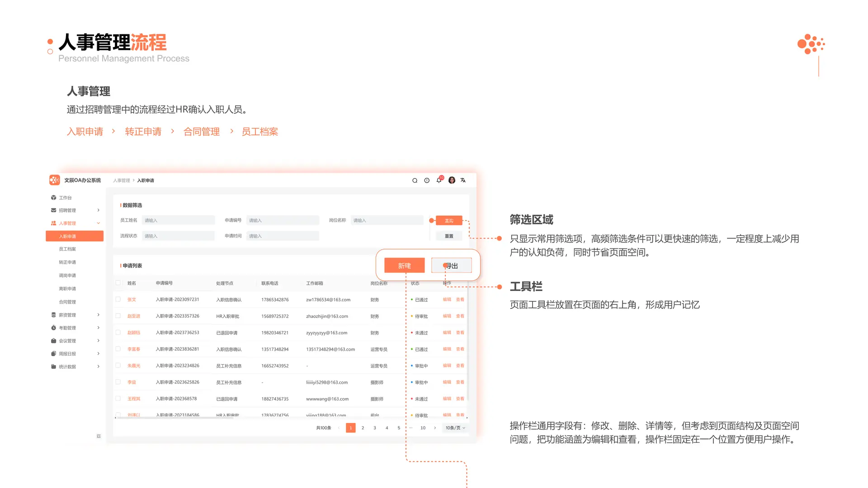Open applicant name 李富春 link

[134, 349]
